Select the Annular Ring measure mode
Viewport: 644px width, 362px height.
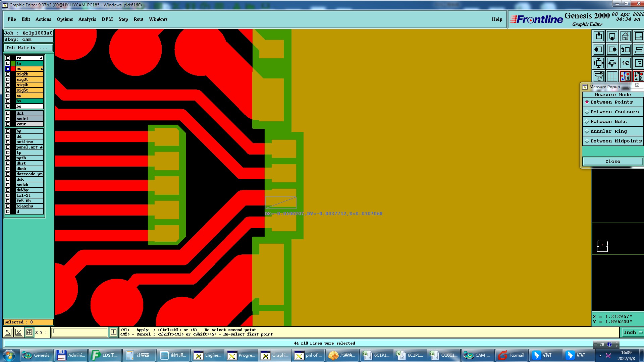pyautogui.click(x=608, y=131)
